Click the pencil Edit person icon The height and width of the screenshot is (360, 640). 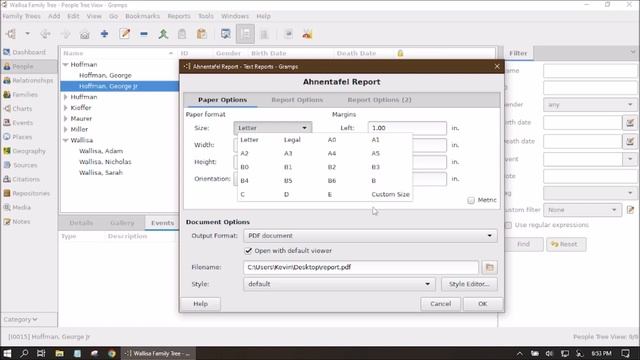click(124, 34)
